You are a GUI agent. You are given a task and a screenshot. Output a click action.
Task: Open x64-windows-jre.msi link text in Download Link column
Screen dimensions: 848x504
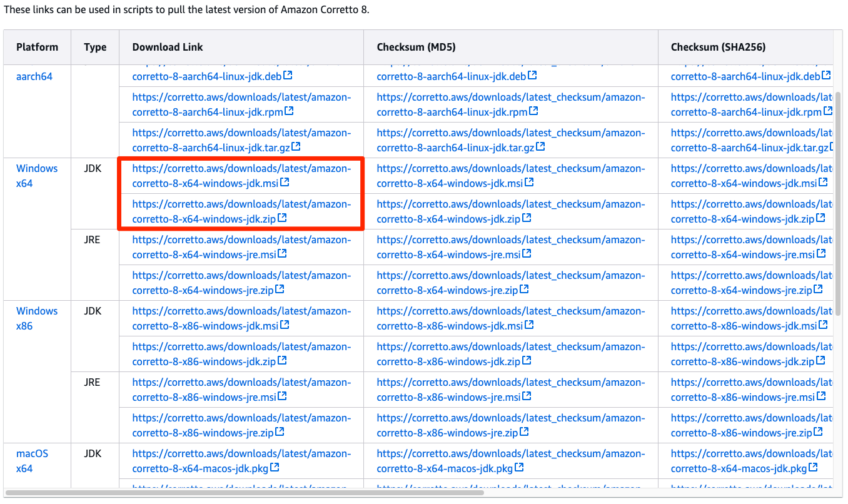(x=241, y=247)
